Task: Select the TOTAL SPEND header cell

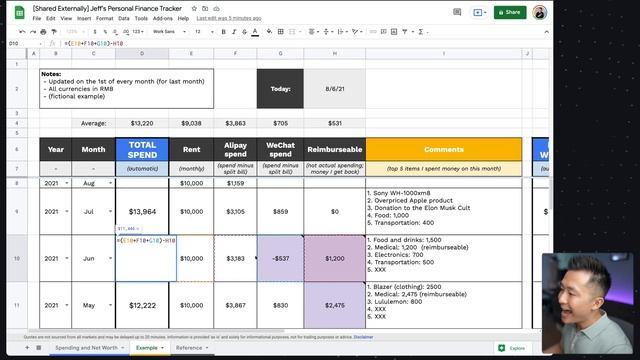Action: pos(142,149)
